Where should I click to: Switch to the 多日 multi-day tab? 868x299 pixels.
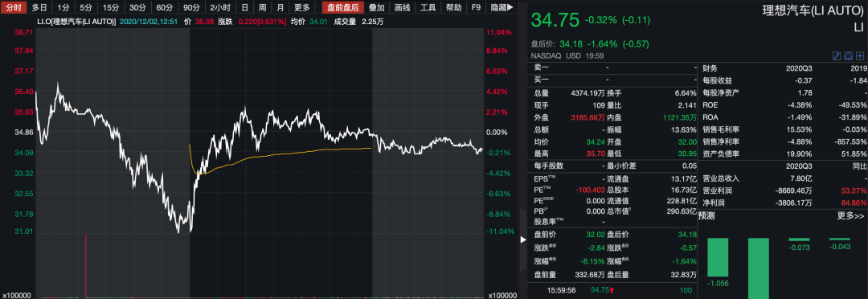pos(39,7)
